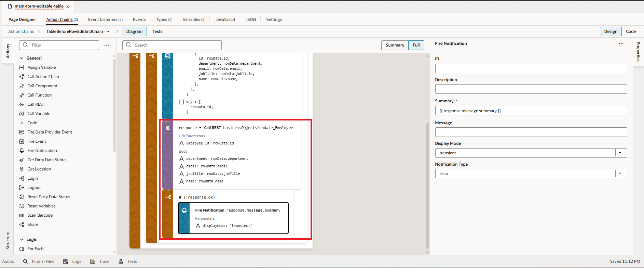Click the Trace icon in footer
Viewport: 644px width, 268px height.
pyautogui.click(x=93, y=261)
